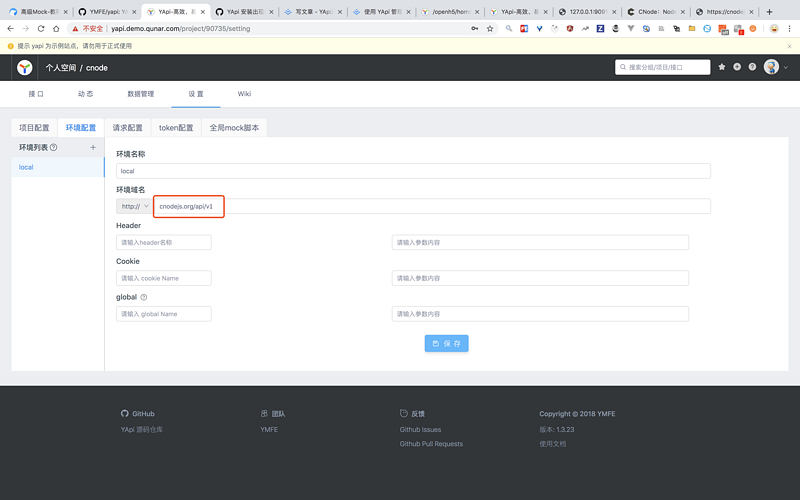
Task: Click the 保存 save button
Action: click(446, 343)
